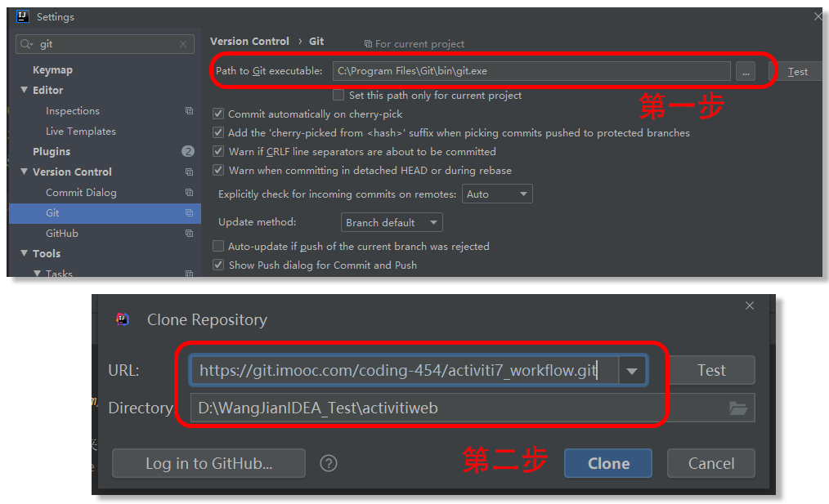Click the project-level icon on the Git row

click(190, 213)
